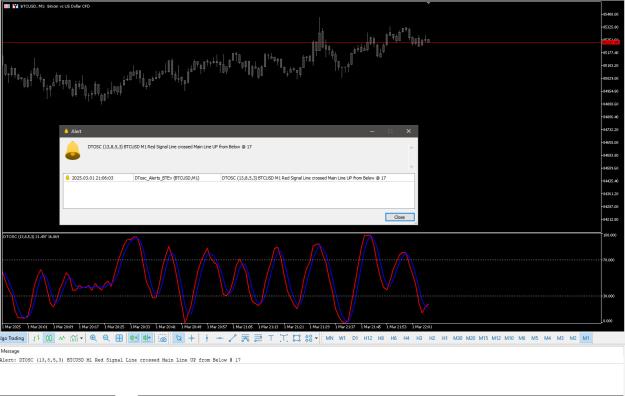The height and width of the screenshot is (396, 625).
Task: Switch to W1 timeframe
Action: click(342, 338)
